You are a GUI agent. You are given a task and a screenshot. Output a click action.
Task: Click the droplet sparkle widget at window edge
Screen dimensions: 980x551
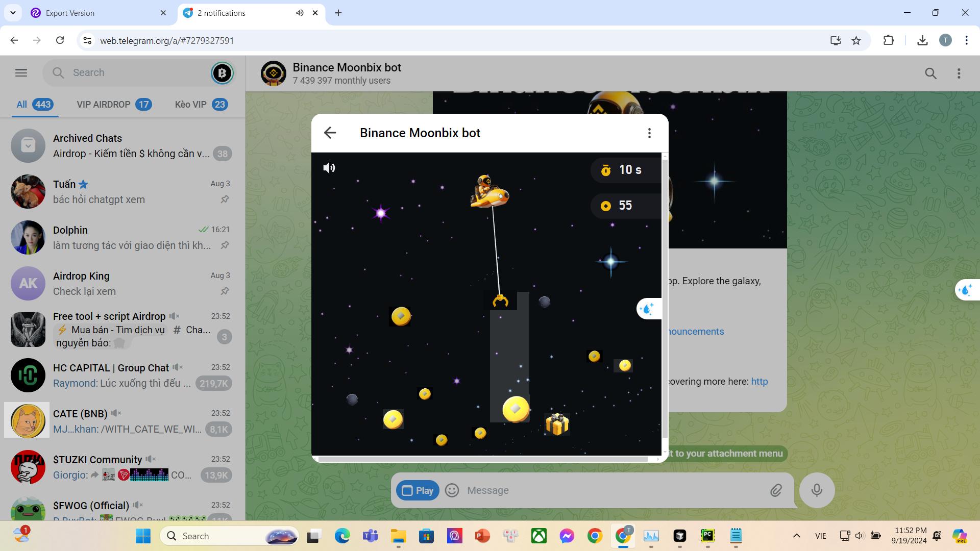[967, 290]
